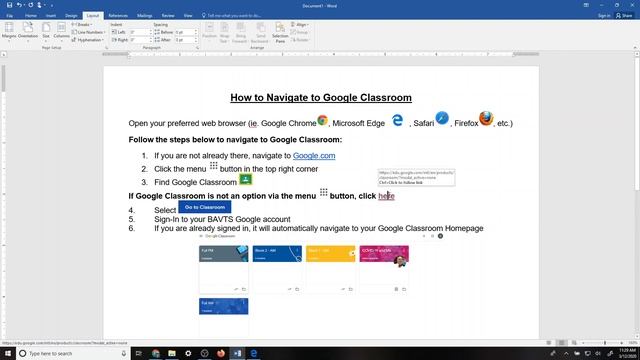Increase the Spacing Before stepper
The width and height of the screenshot is (640, 360).
tap(196, 31)
